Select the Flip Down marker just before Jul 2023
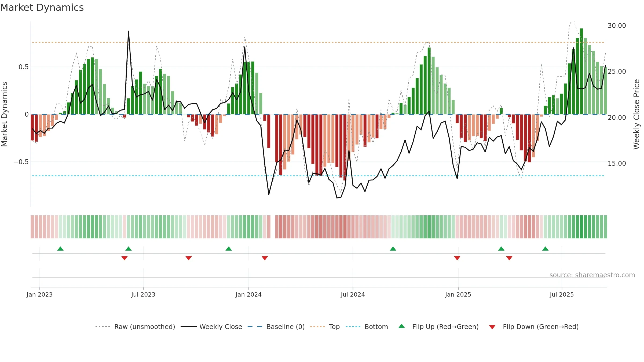This screenshot has height=362, width=644. tap(125, 258)
